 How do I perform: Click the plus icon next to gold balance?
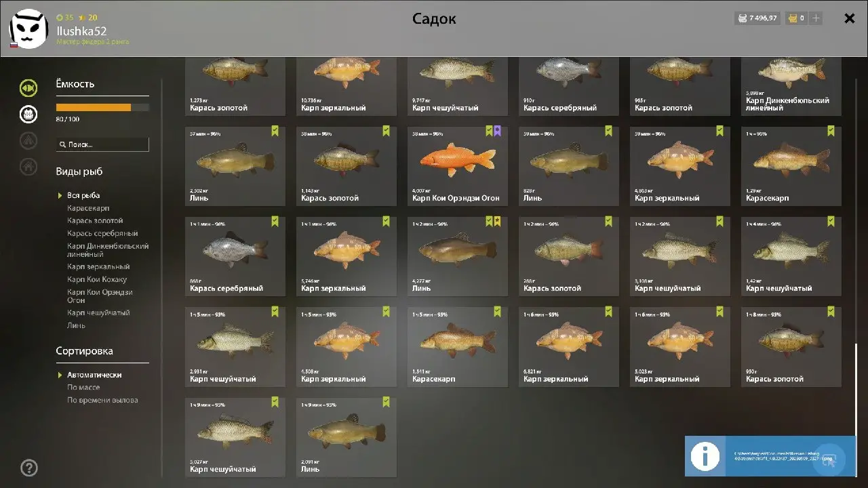(x=816, y=18)
